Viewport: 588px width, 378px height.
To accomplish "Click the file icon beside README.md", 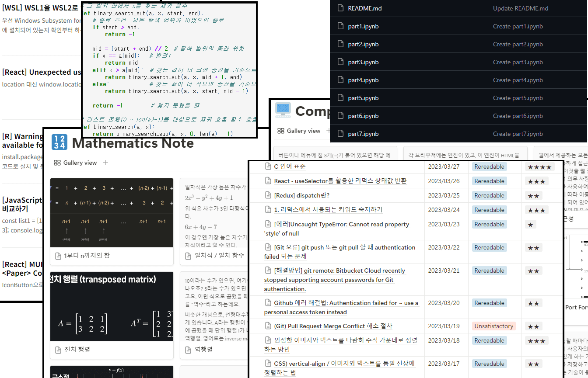I will click(340, 8).
